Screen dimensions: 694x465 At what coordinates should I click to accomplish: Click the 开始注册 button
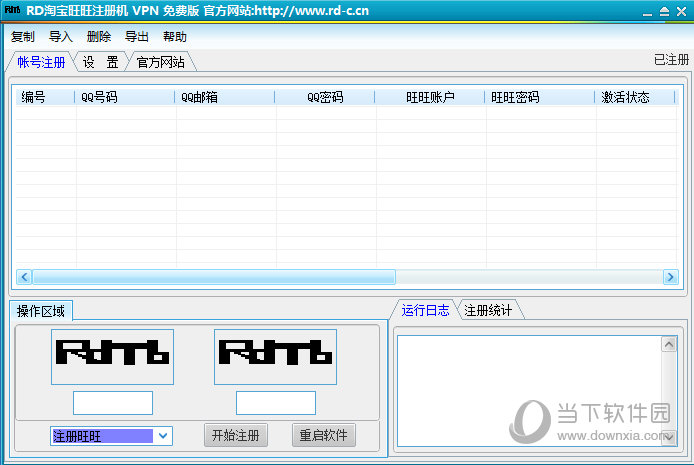(235, 435)
